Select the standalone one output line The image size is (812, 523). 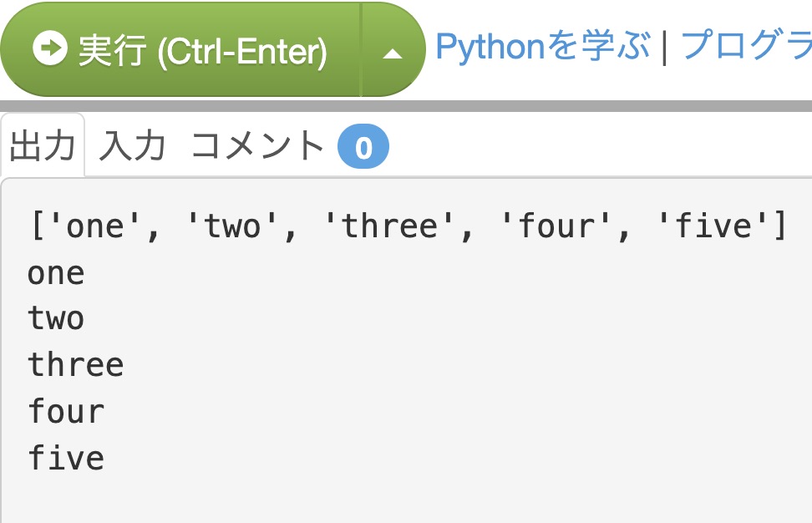[56, 273]
